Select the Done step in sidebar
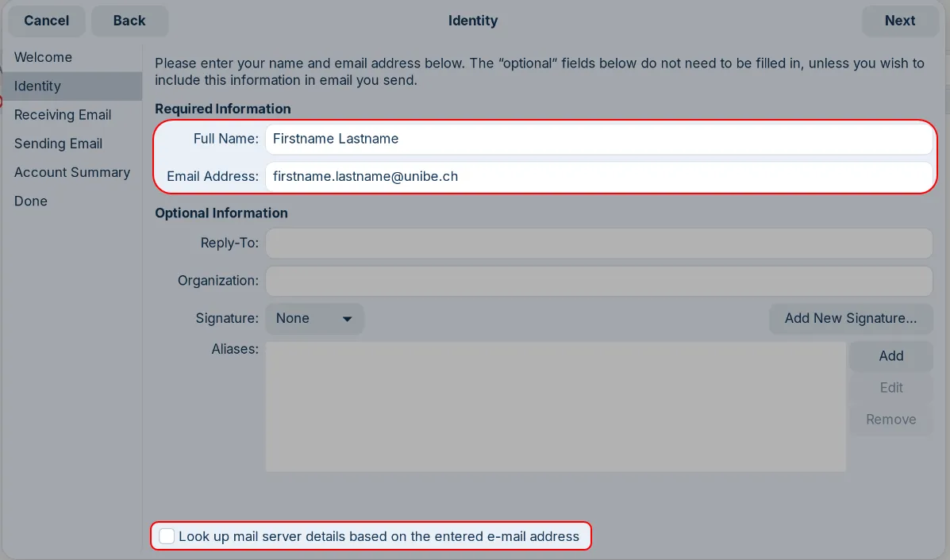The height and width of the screenshot is (560, 950). coord(31,201)
